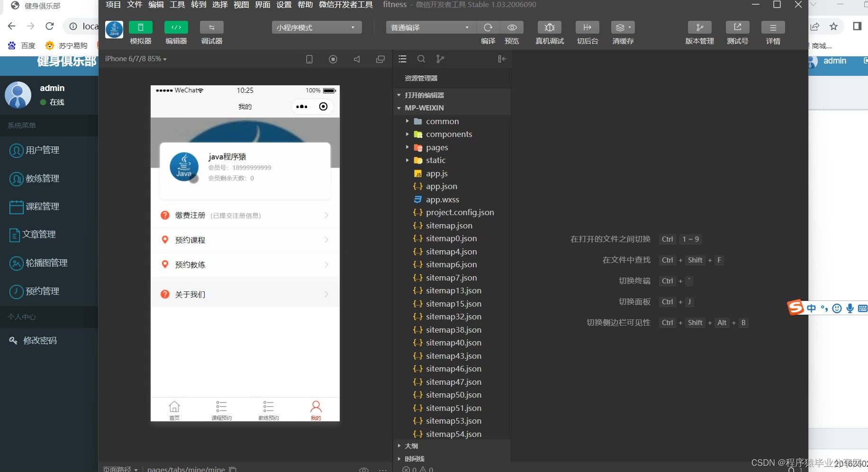Open the sitemap13.json file
This screenshot has height=472, width=868.
click(452, 290)
